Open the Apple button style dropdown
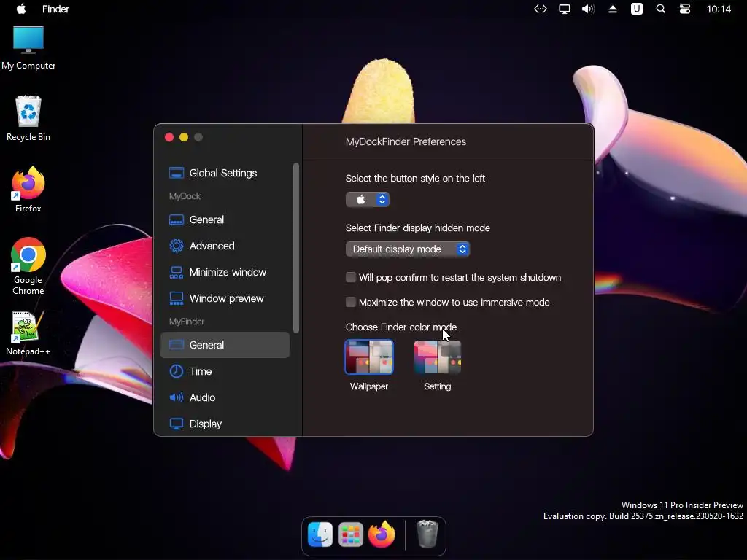The image size is (747, 560). coord(368,200)
